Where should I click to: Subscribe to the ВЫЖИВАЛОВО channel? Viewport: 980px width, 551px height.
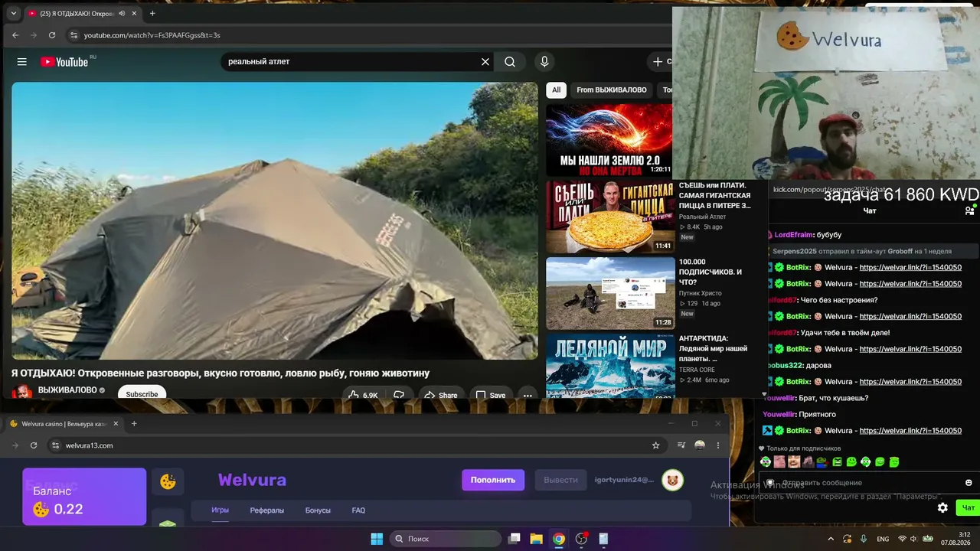click(142, 394)
